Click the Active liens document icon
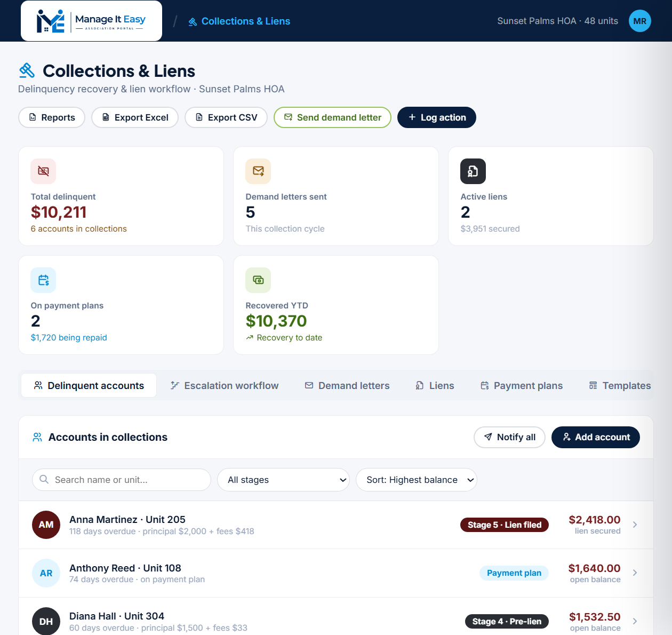The height and width of the screenshot is (635, 672). [473, 171]
